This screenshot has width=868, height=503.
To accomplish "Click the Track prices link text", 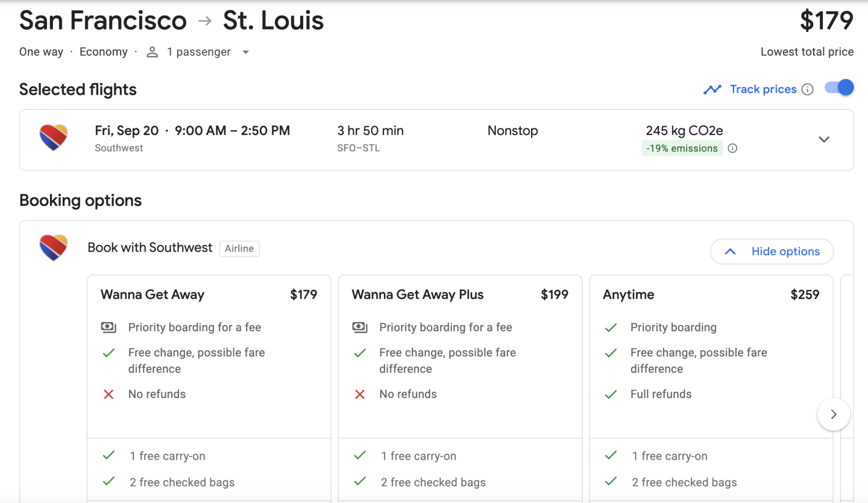I will pos(763,89).
